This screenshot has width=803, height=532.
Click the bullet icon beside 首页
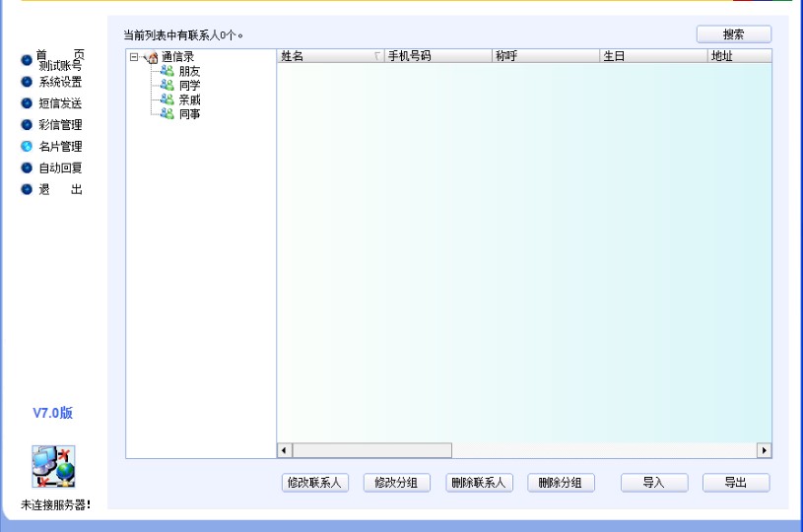[x=27, y=60]
